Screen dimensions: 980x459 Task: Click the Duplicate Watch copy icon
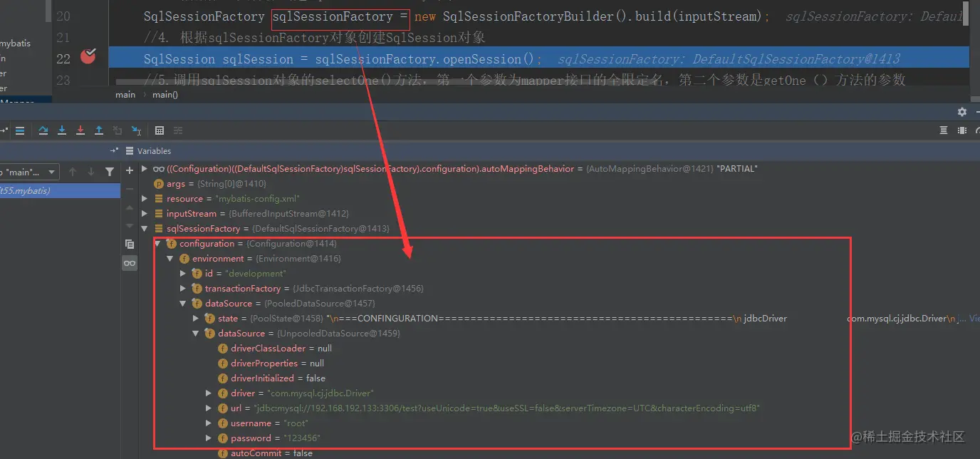(x=129, y=244)
